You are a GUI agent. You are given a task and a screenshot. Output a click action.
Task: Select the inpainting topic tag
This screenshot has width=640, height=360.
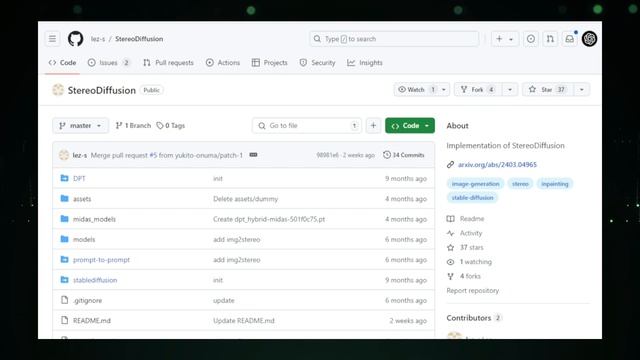(555, 184)
